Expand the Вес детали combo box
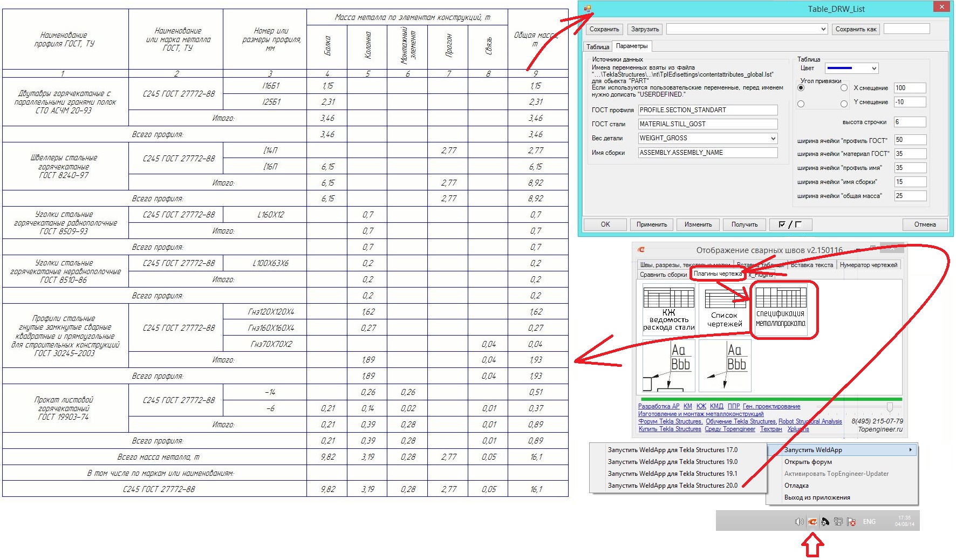 [x=773, y=138]
